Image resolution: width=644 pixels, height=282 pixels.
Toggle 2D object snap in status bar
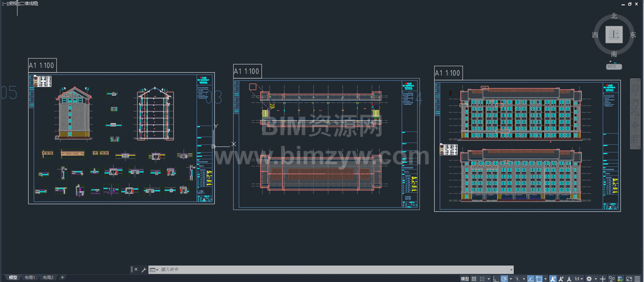[x=539, y=279]
